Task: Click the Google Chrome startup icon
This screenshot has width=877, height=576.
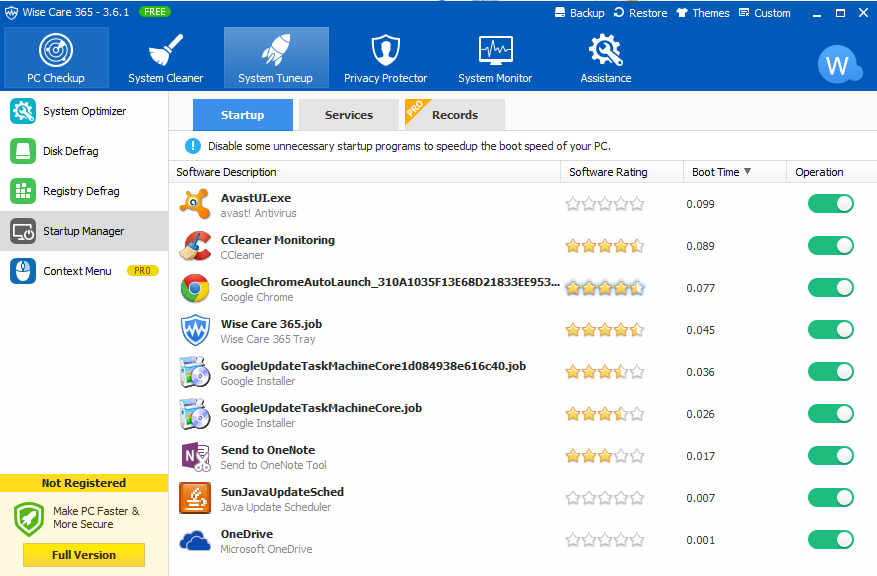Action: pyautogui.click(x=195, y=288)
